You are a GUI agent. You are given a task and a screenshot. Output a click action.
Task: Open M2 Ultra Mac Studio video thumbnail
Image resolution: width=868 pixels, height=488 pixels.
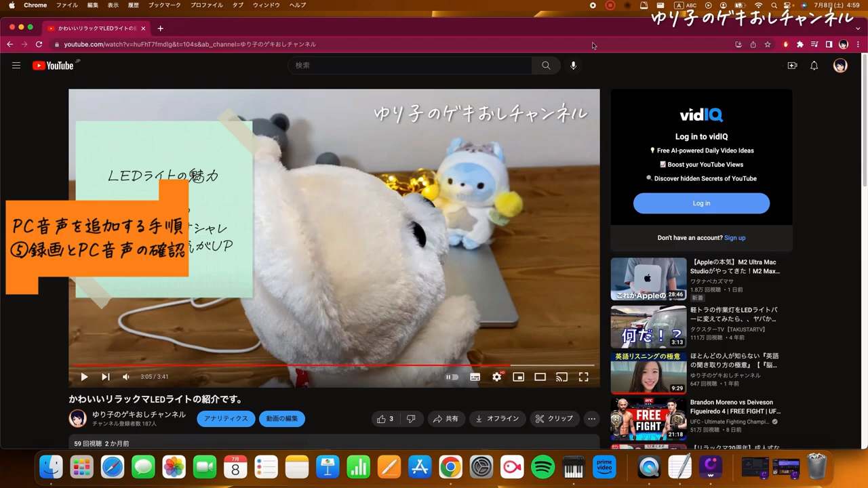click(648, 279)
